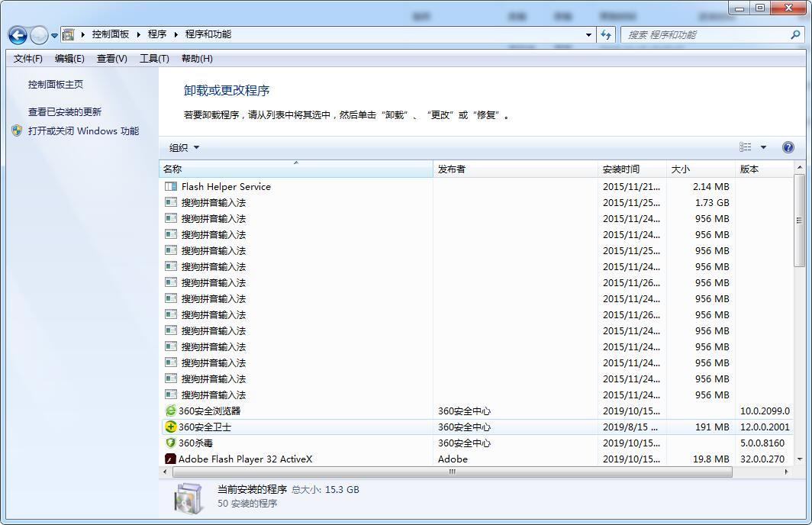The height and width of the screenshot is (525, 812).
Task: Open the 控制面板主页 link
Action: click(56, 85)
